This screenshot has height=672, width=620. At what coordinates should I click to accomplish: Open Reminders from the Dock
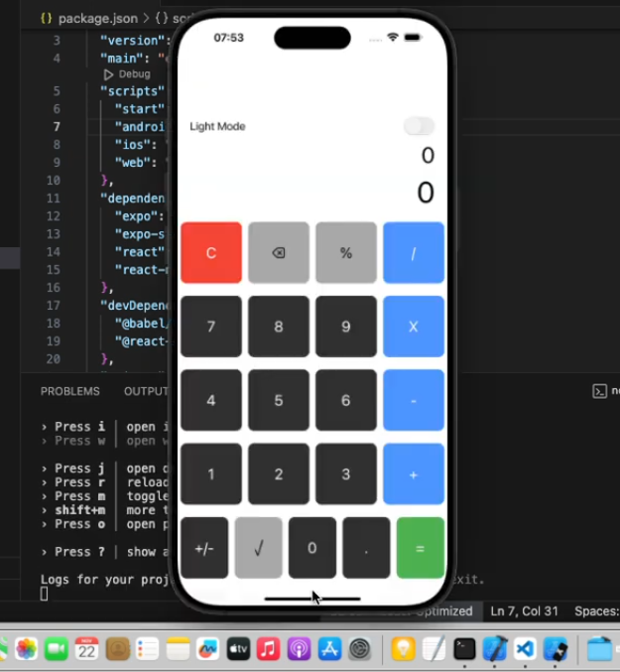tap(147, 648)
